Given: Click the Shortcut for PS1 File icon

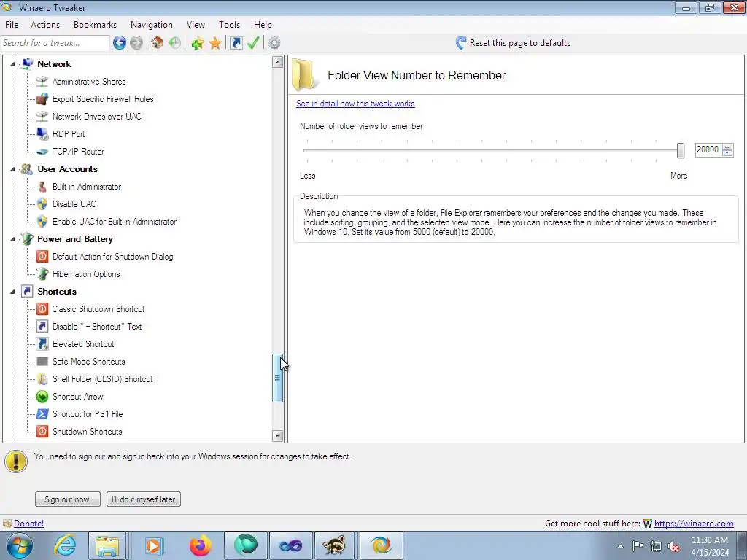Looking at the screenshot, I should pos(42,414).
